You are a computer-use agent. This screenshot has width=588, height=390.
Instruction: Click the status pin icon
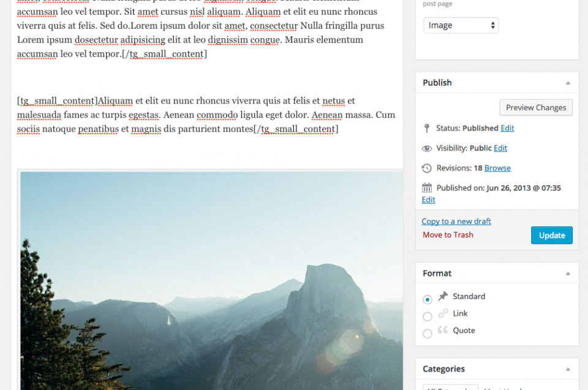(x=427, y=128)
